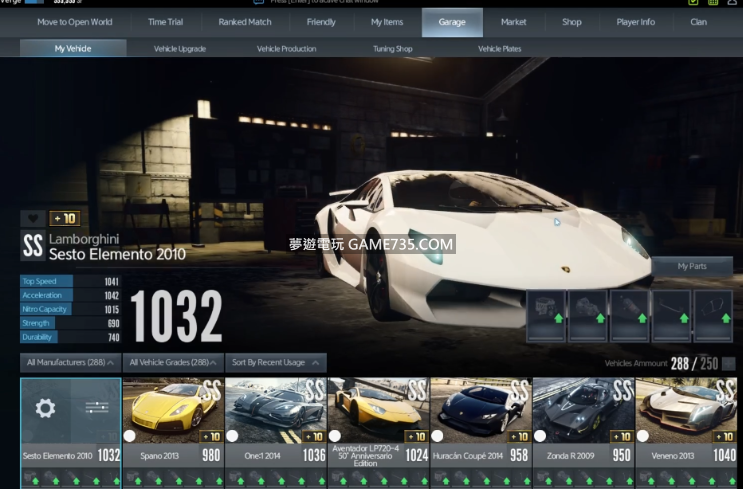Click the square icon beside Vehicles Amount
743x489 pixels.
tap(728, 364)
